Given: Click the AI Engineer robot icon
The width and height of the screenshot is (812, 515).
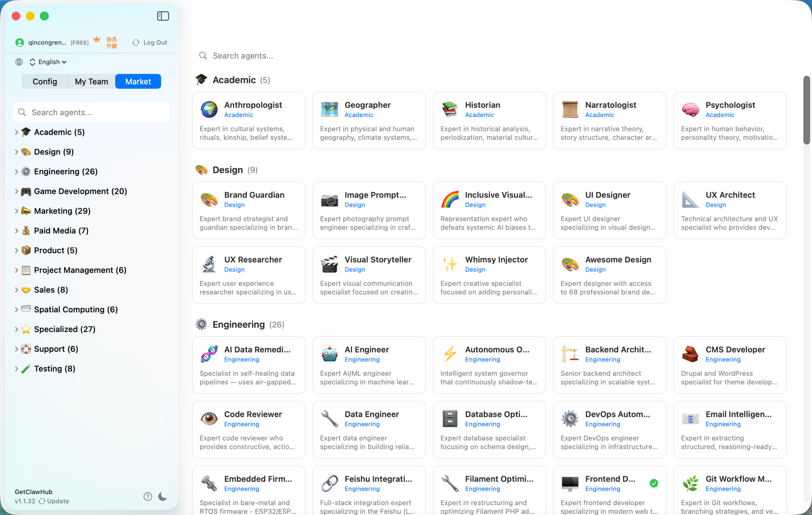Looking at the screenshot, I should 329,354.
